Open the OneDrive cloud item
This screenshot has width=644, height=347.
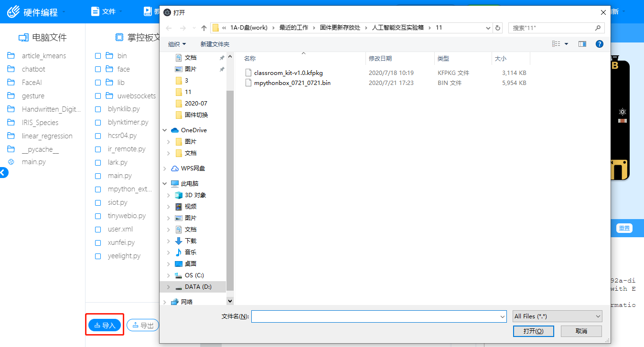(193, 130)
